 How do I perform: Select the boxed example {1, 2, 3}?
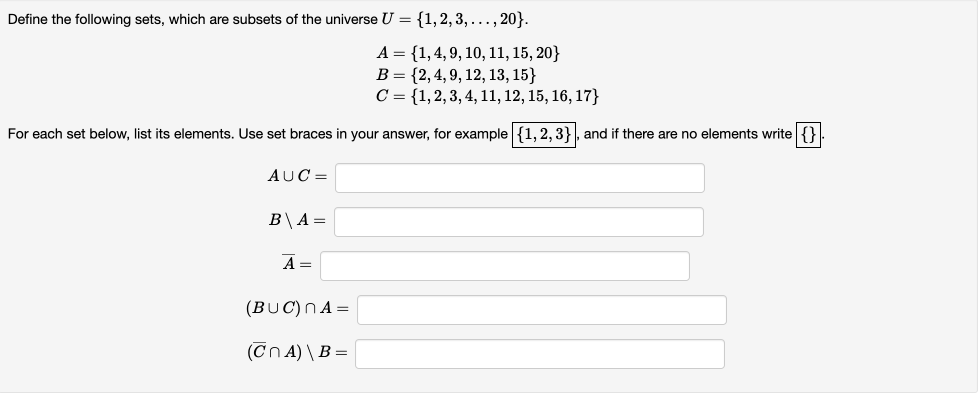click(x=543, y=133)
